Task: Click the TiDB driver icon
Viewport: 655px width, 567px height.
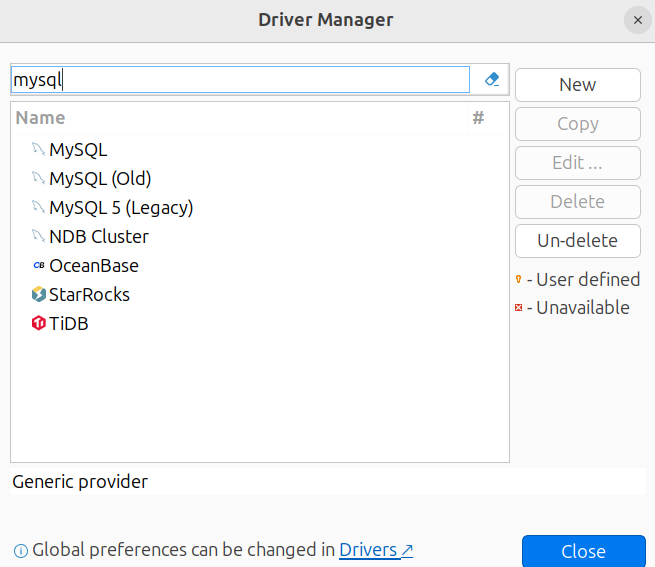Action: pyautogui.click(x=39, y=324)
